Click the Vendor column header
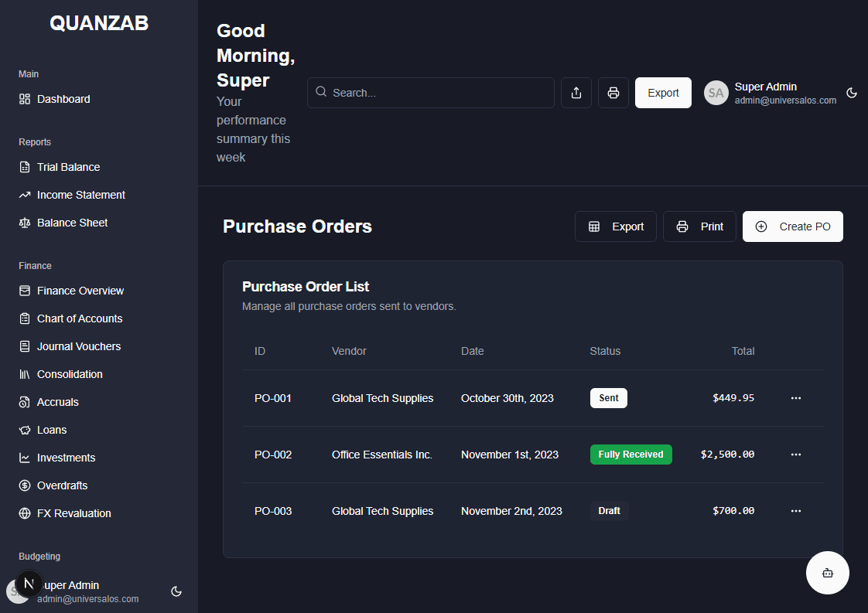 coord(349,351)
